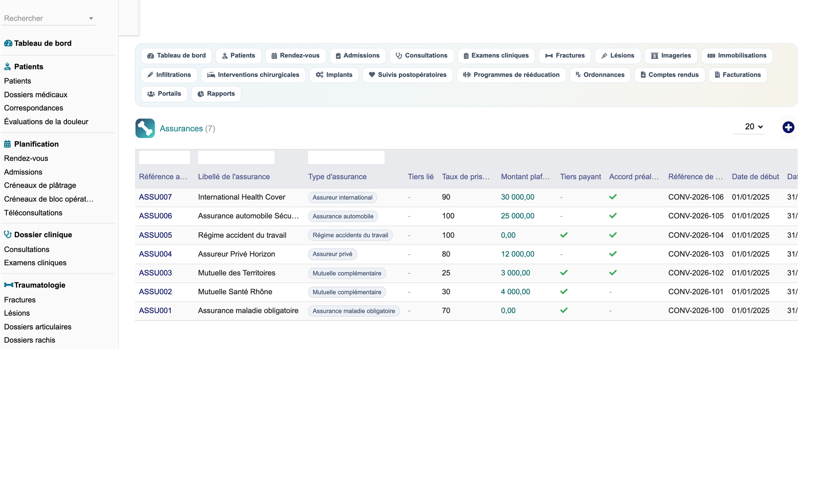Click the Planification calendar icon in sidebar

(8, 144)
